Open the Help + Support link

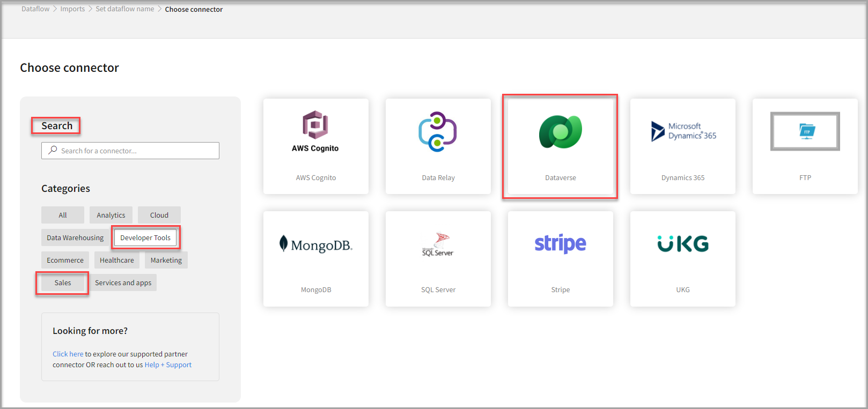[x=168, y=365]
